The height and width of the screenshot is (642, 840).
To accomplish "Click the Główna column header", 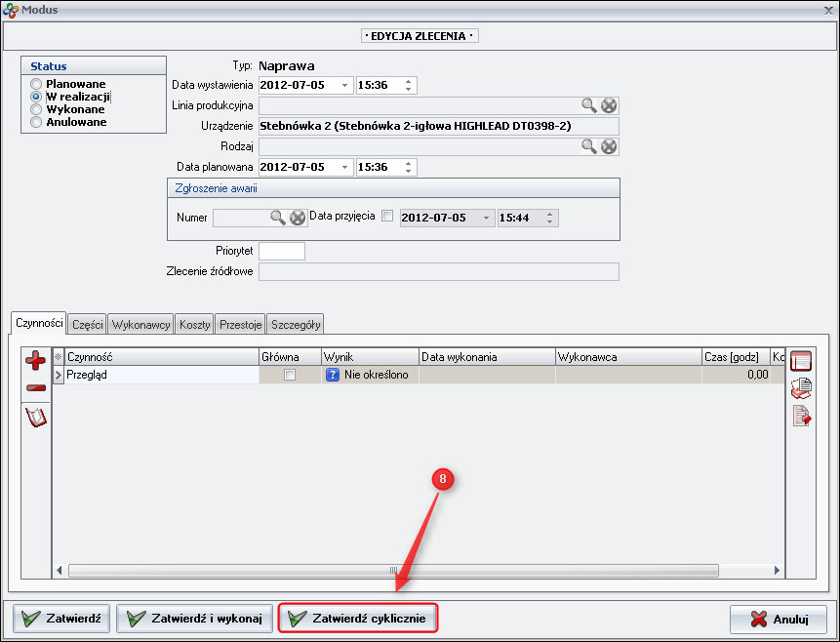I will point(291,357).
